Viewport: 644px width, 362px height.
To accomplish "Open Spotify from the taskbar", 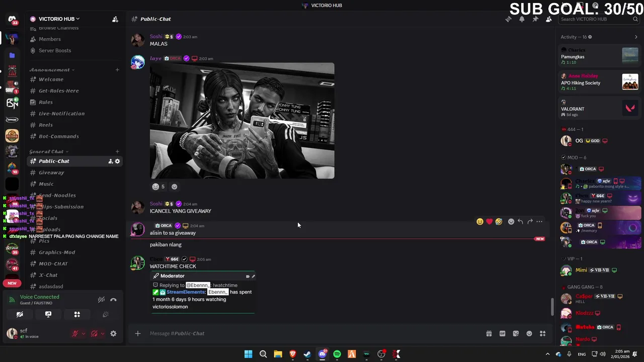I will point(337,354).
